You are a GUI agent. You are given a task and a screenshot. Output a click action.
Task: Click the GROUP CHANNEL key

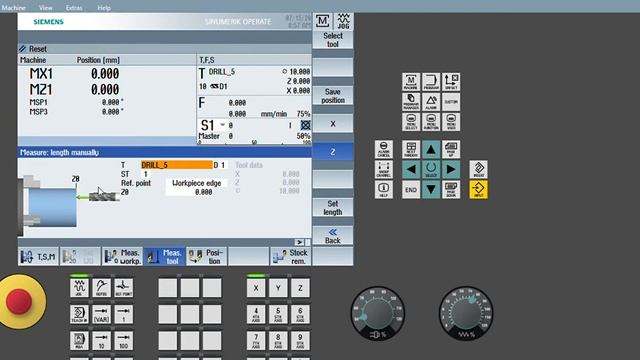click(384, 169)
